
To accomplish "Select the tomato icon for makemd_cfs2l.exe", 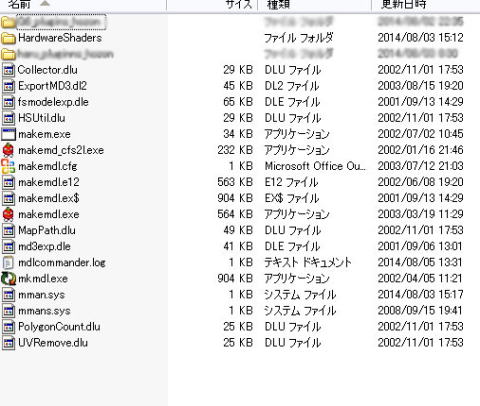I will tap(8, 150).
